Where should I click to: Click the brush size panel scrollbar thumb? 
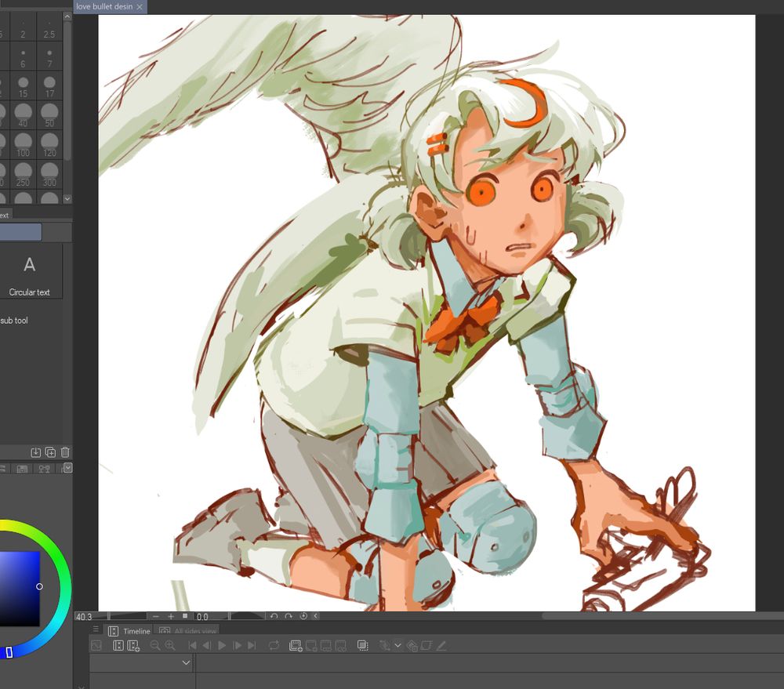pyautogui.click(x=67, y=90)
